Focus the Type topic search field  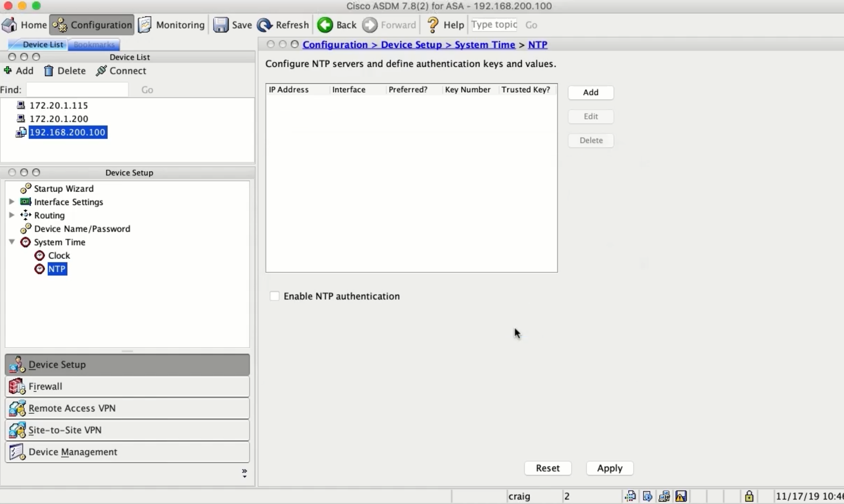coord(494,25)
